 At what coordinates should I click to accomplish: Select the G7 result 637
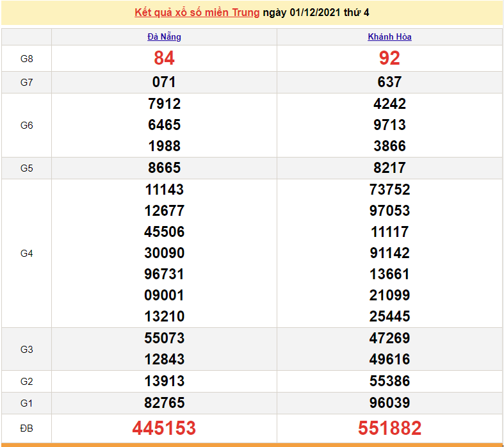[x=389, y=82]
